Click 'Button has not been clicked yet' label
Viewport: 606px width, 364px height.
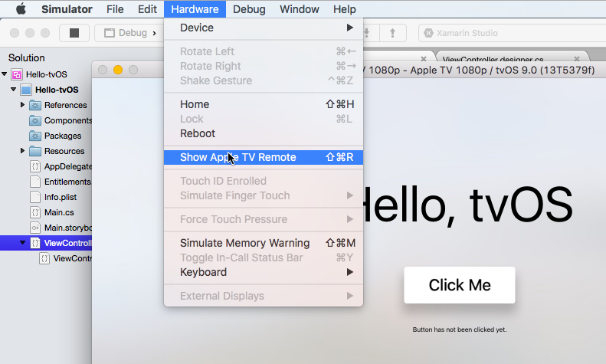[460, 330]
